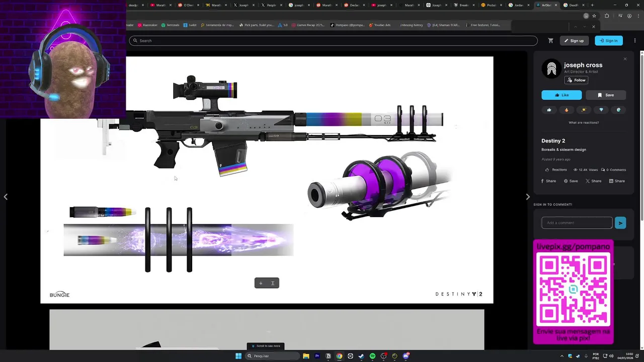Image resolution: width=644 pixels, height=362 pixels.
Task: Open Windows Start menu
Action: tap(238, 356)
